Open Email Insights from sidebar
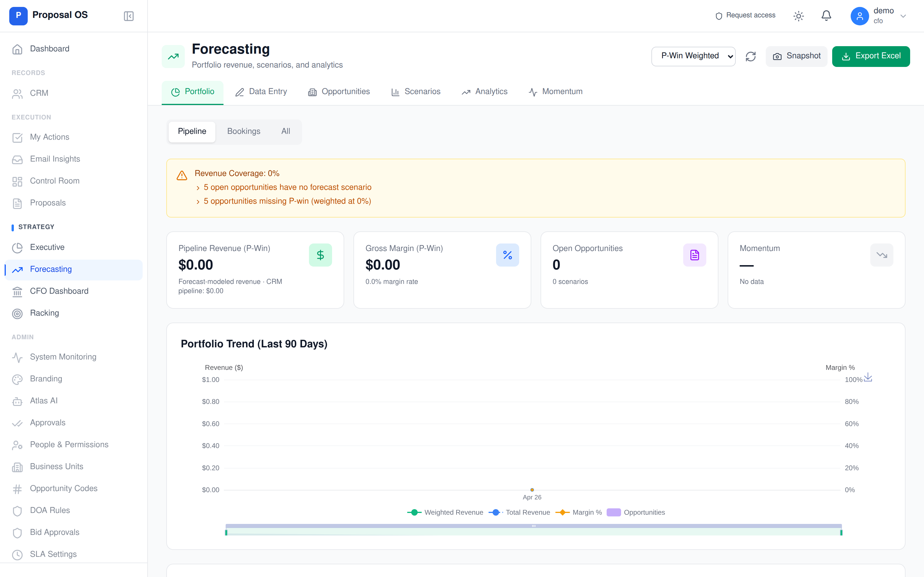The width and height of the screenshot is (924, 577). pos(55,159)
